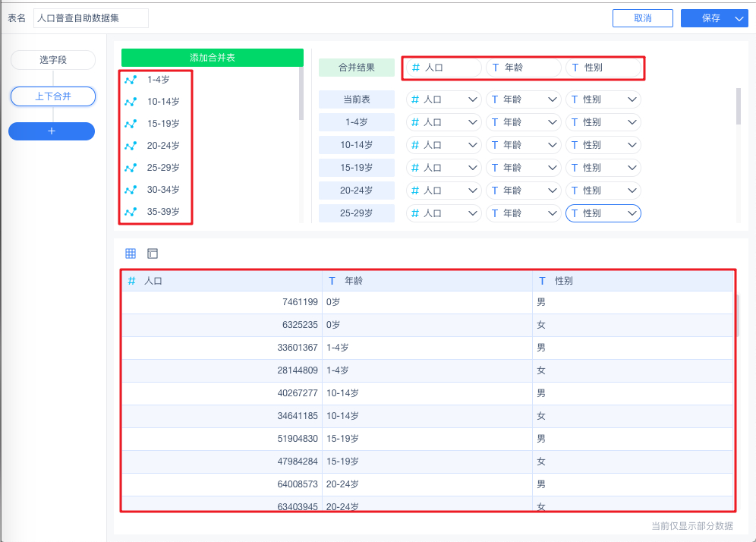The image size is (756, 542).
Task: Click the 30-34岁 table icon in merge list
Action: point(131,190)
